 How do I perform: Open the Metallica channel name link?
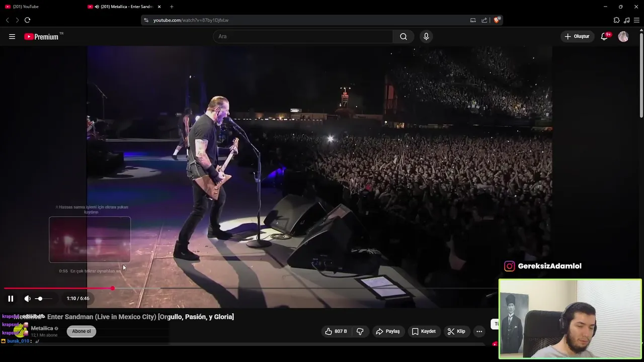click(42, 328)
